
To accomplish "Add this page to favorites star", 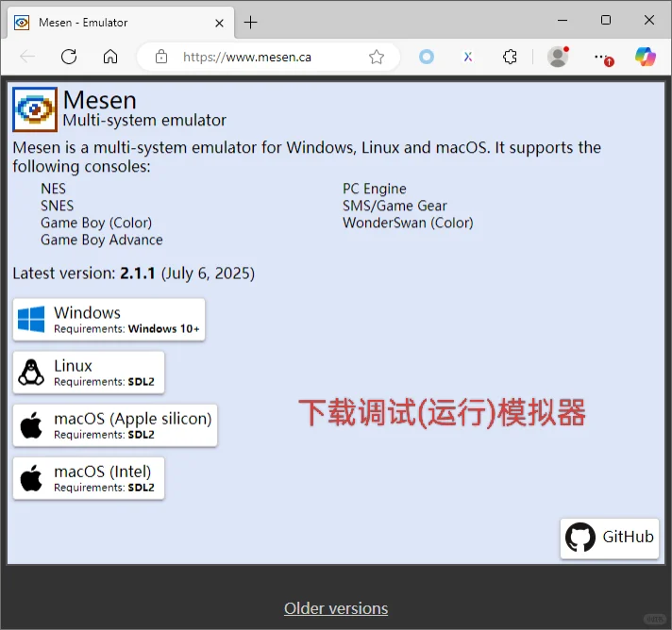I will pyautogui.click(x=377, y=57).
